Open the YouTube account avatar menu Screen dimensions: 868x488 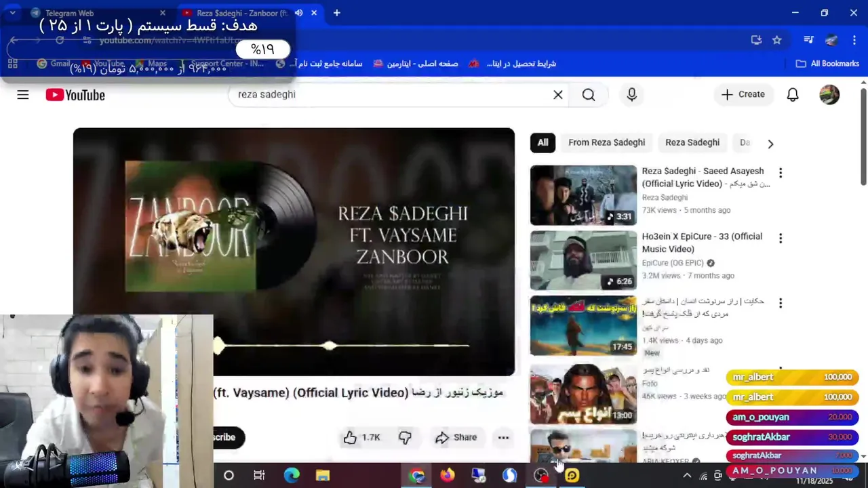[x=829, y=95]
